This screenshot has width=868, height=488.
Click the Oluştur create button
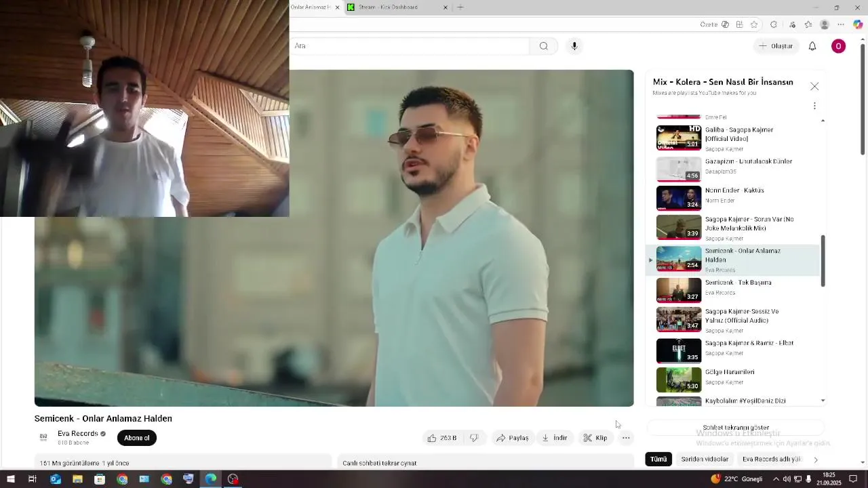(776, 46)
